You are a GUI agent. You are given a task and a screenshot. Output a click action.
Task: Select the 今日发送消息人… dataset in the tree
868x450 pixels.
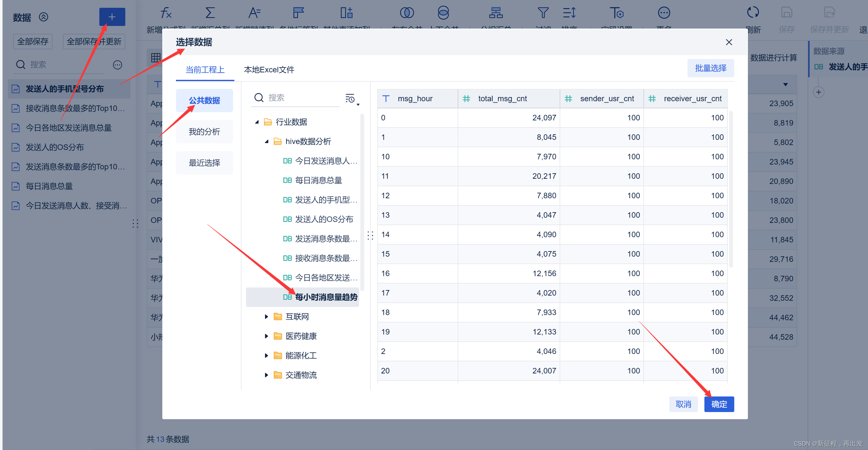pos(302,161)
